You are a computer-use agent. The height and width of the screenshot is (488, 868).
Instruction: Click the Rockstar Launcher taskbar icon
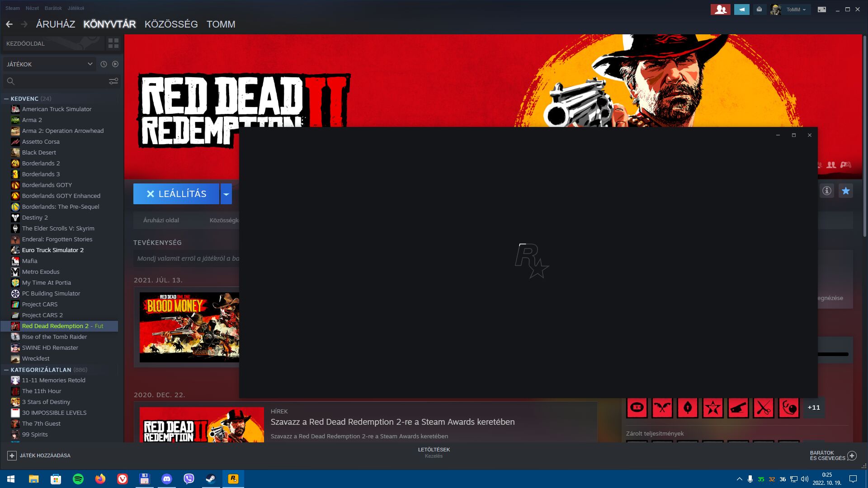click(233, 479)
